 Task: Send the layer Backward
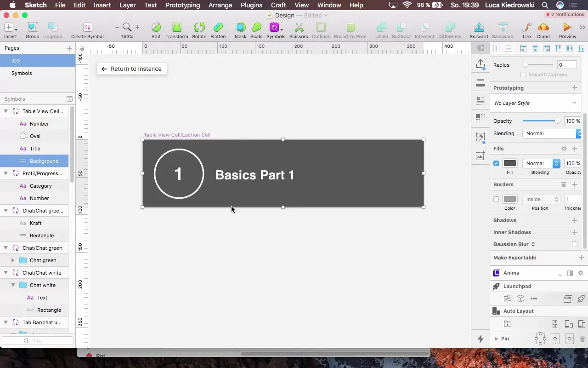click(503, 30)
